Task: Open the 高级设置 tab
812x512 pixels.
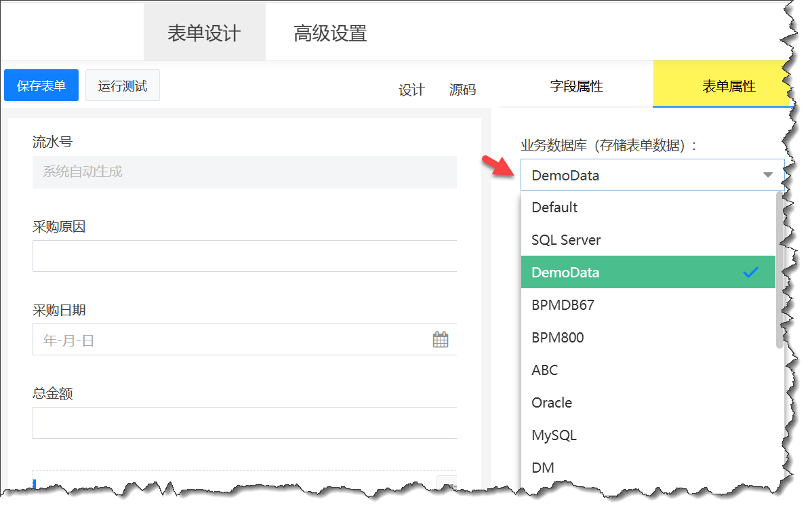Action: [330, 33]
